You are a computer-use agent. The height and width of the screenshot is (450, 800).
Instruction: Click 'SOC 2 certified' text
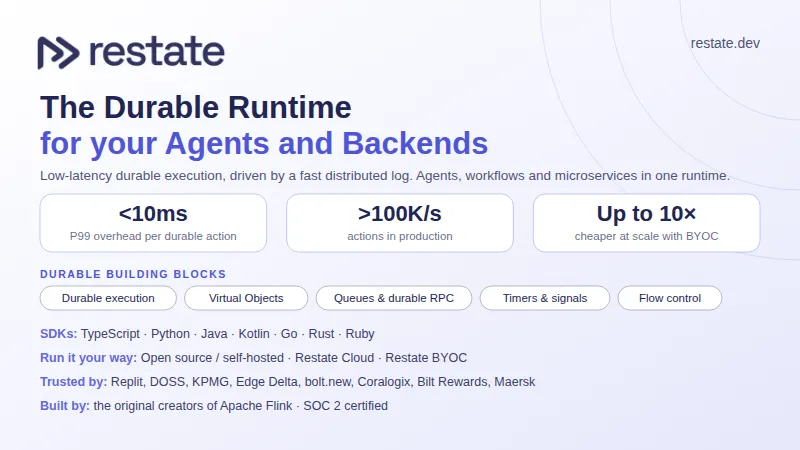346,406
